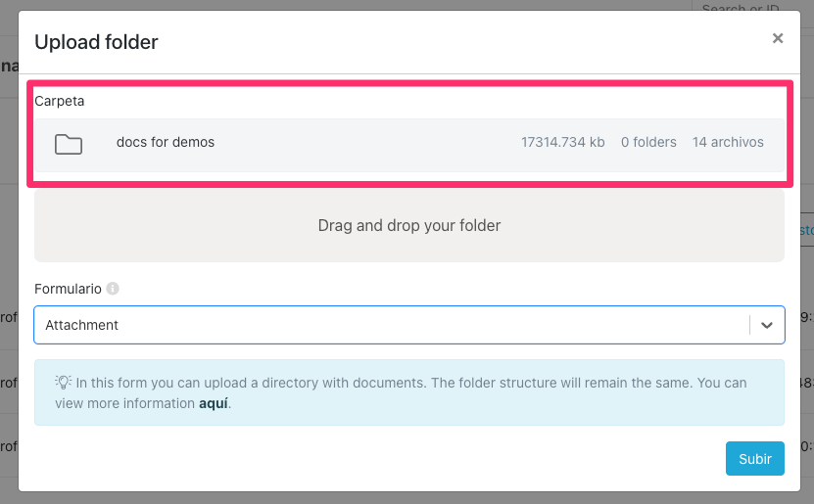The image size is (814, 504).
Task: Click the Formulario field label
Action: pyautogui.click(x=68, y=289)
